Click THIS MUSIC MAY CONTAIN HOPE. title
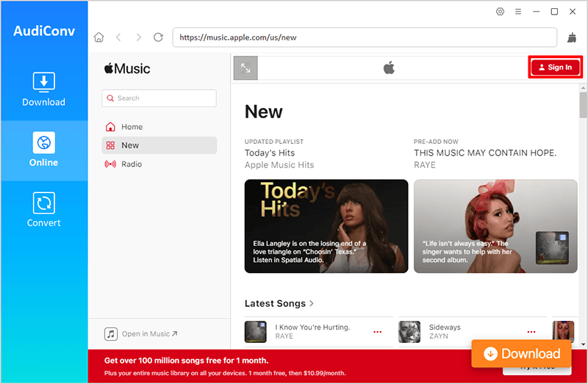Viewport: 588px width, 384px height. pyautogui.click(x=485, y=153)
